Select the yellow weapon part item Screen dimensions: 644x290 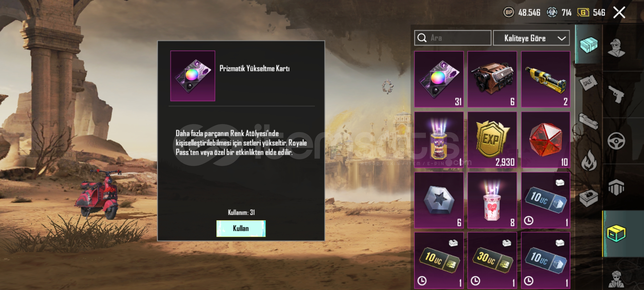(546, 79)
